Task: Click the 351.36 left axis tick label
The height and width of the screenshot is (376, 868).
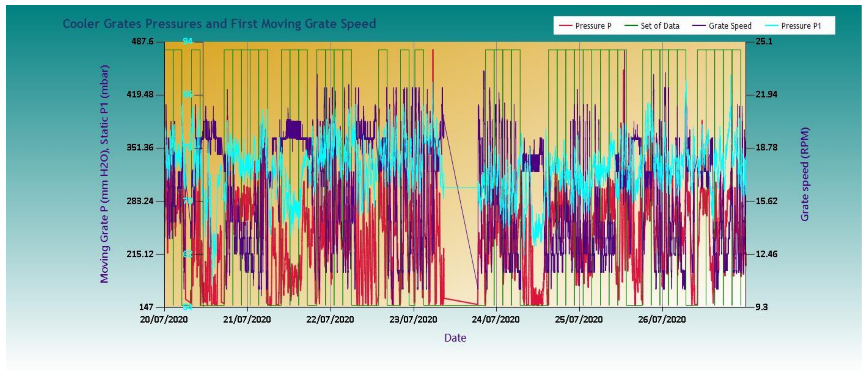Action: pos(140,147)
